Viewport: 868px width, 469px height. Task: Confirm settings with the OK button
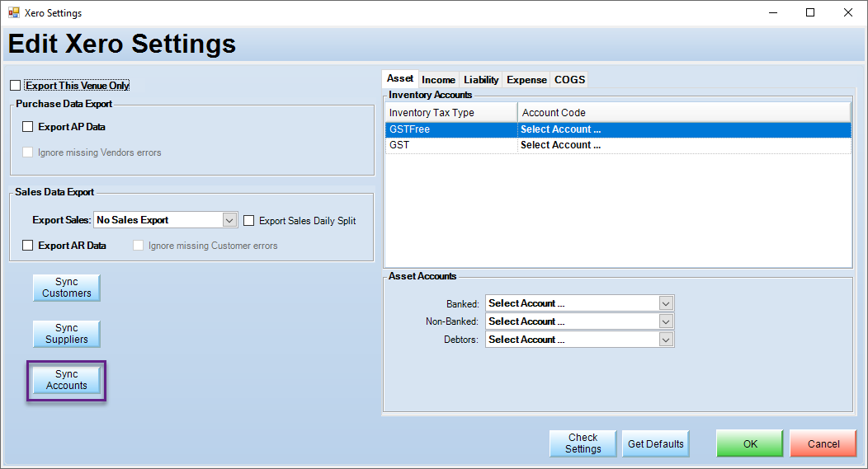coord(750,443)
